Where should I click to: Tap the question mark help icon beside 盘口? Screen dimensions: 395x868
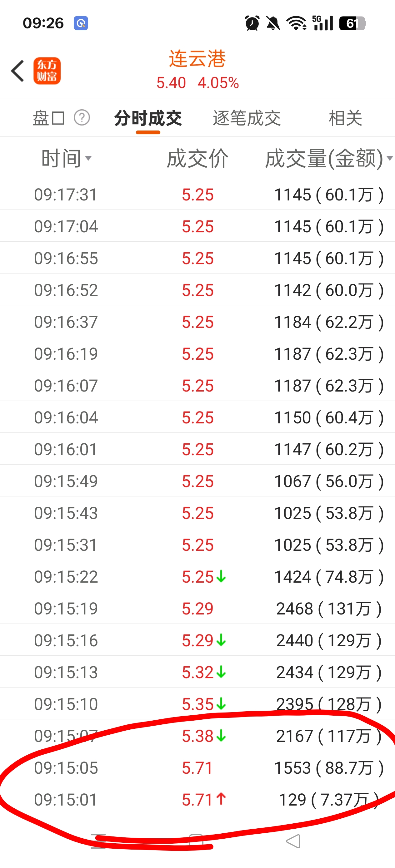(82, 118)
